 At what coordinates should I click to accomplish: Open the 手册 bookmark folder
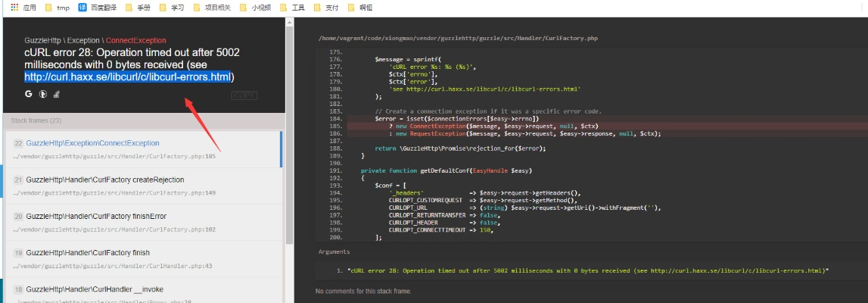tap(138, 8)
